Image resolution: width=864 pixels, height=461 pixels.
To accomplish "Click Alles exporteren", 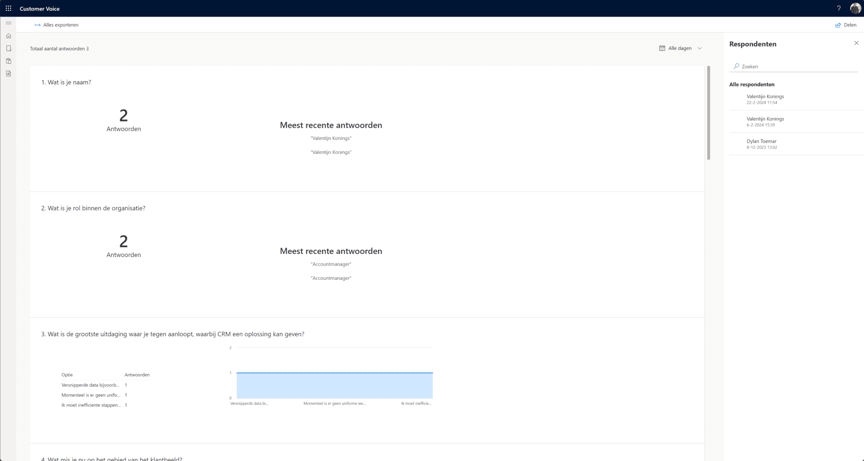I will click(61, 25).
